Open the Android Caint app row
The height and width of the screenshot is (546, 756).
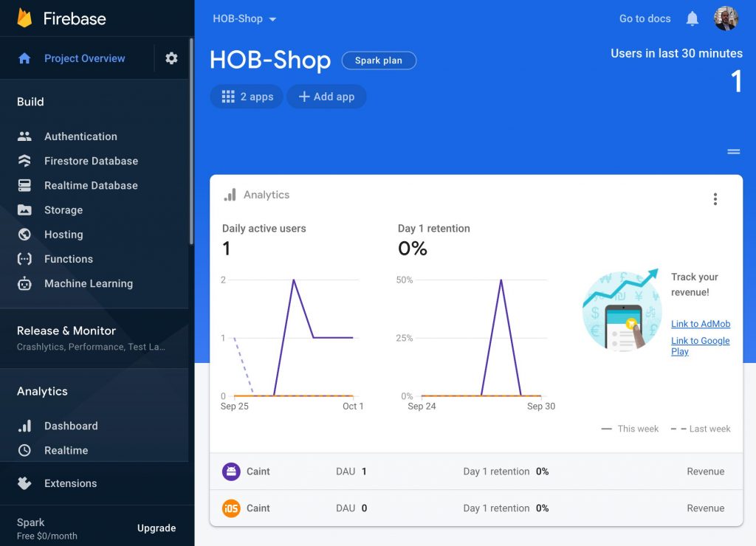(x=476, y=471)
